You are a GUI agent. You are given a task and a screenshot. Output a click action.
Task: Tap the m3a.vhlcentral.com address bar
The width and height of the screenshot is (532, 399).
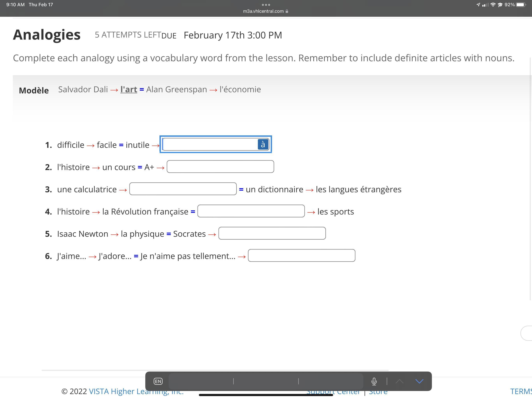tap(263, 11)
